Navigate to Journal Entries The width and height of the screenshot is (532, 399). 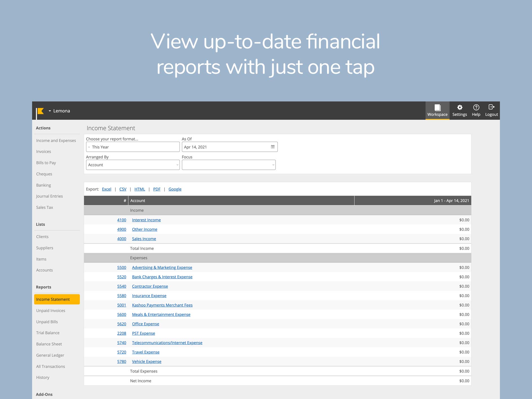pyautogui.click(x=50, y=196)
